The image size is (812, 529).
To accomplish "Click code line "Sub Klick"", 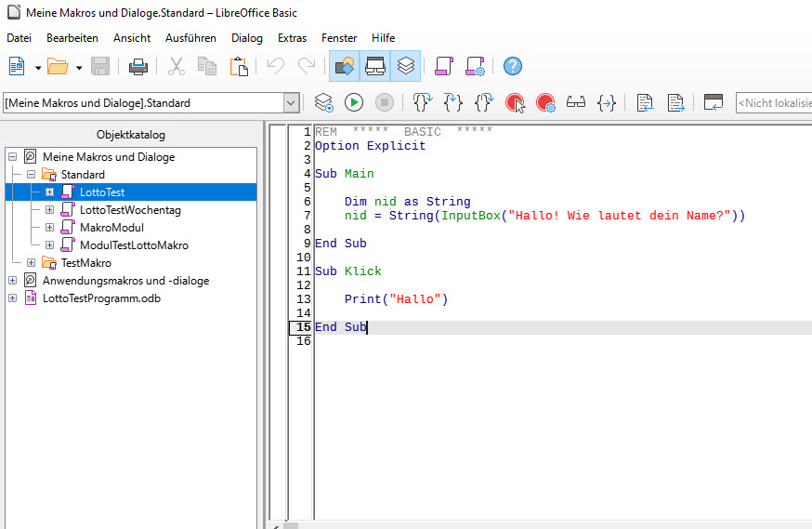I will (x=348, y=271).
